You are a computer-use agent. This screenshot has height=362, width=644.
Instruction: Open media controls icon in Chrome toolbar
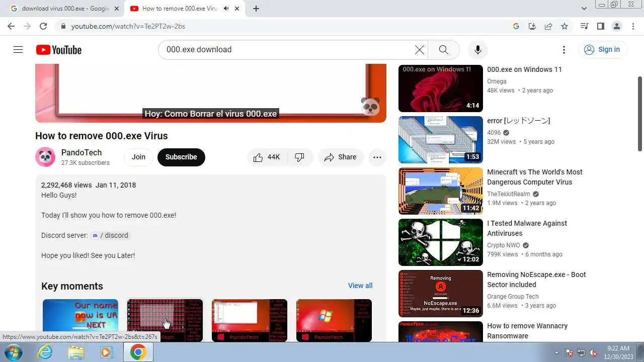584,26
